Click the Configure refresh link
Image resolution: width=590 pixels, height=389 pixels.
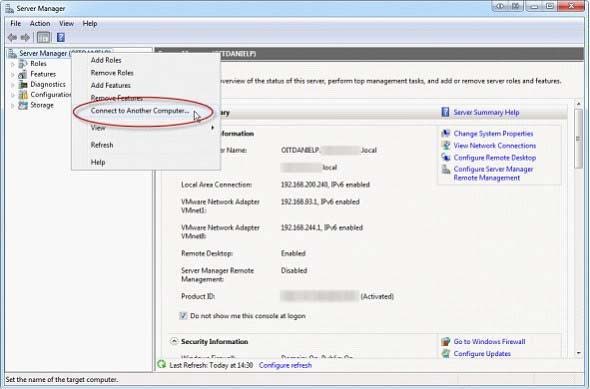[x=285, y=365]
